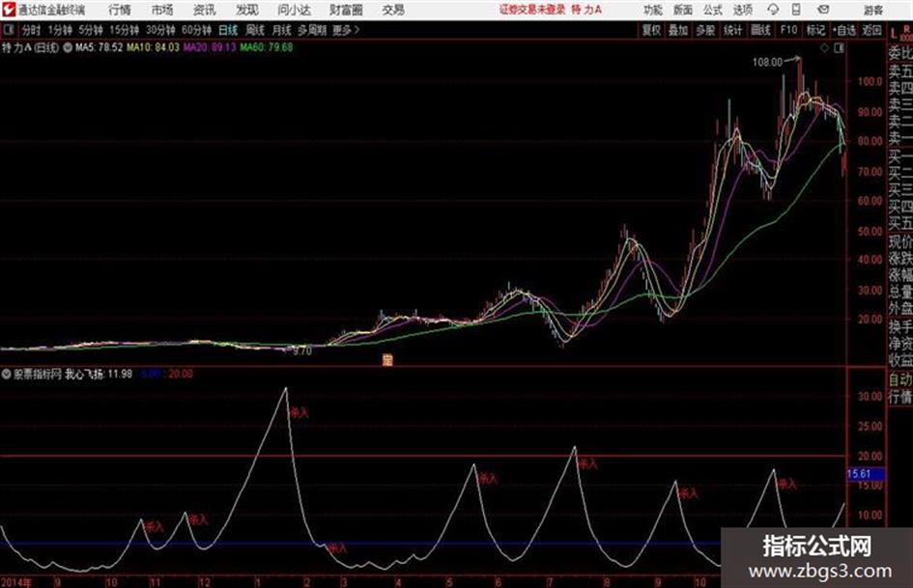Click the MA10: 84.03 indicator label
Screen dimensions: 913x588
154,47
